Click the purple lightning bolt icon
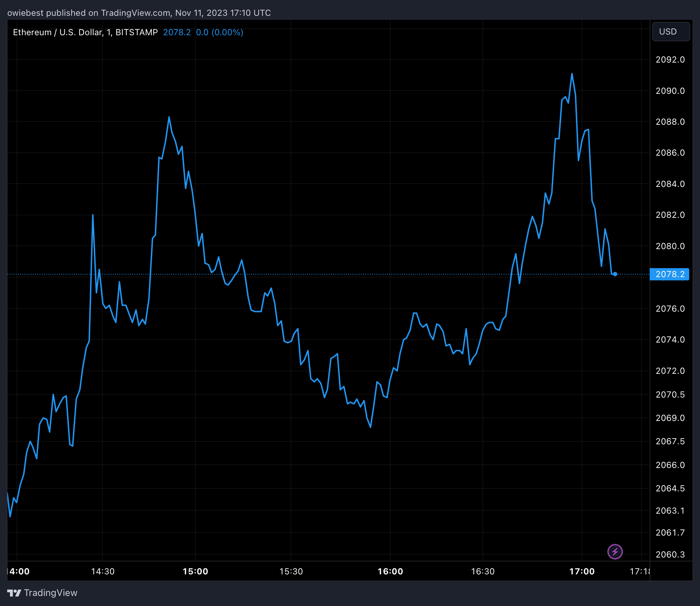 coord(615,551)
